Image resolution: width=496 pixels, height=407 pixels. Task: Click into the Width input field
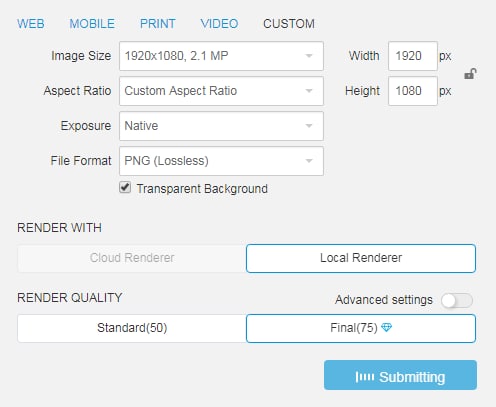point(413,56)
